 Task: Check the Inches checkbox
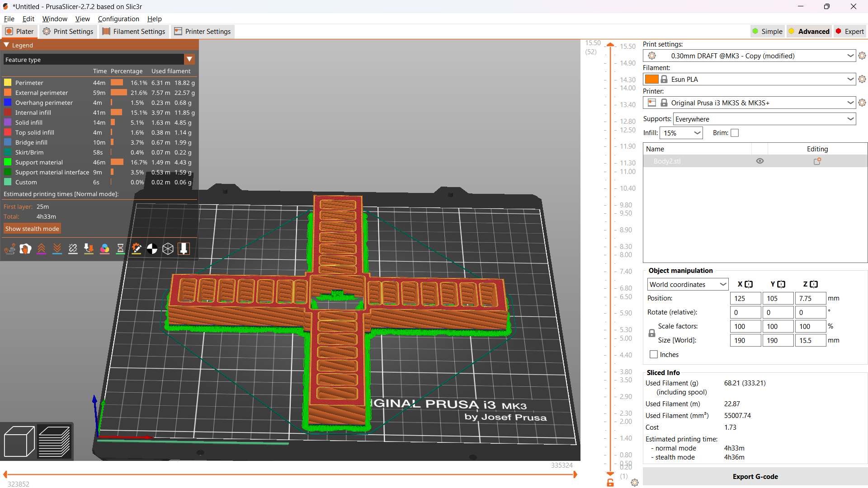coord(654,355)
